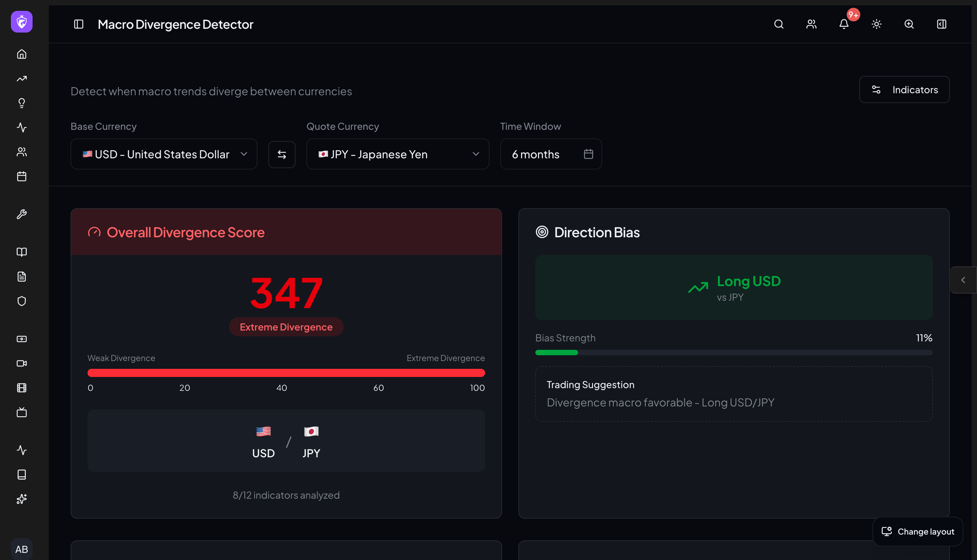Open the home icon in sidebar

point(22,54)
